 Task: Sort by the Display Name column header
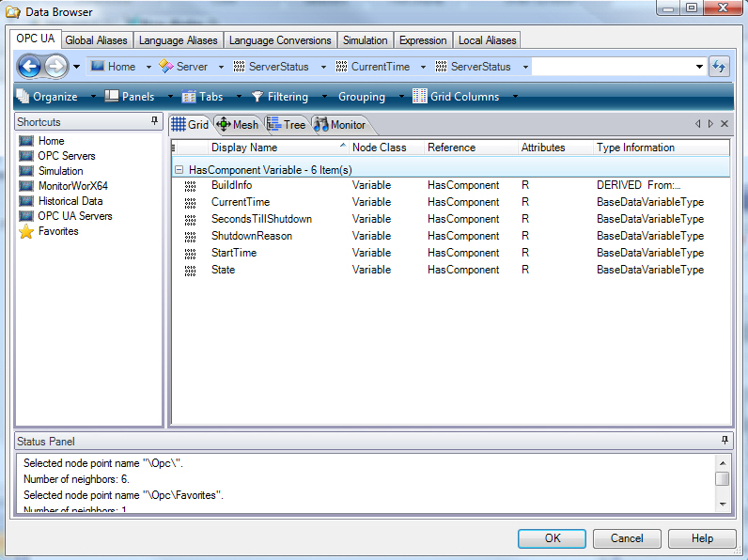273,148
